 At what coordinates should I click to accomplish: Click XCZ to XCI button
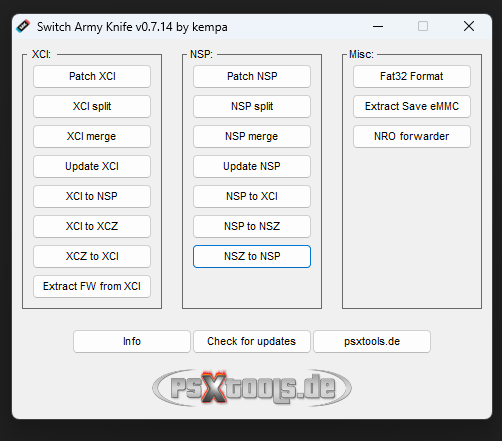(92, 256)
